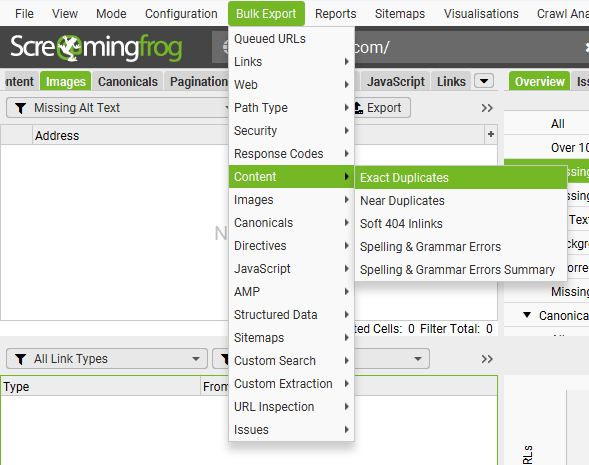
Task: Open the Sitemaps menu
Action: tap(400, 14)
